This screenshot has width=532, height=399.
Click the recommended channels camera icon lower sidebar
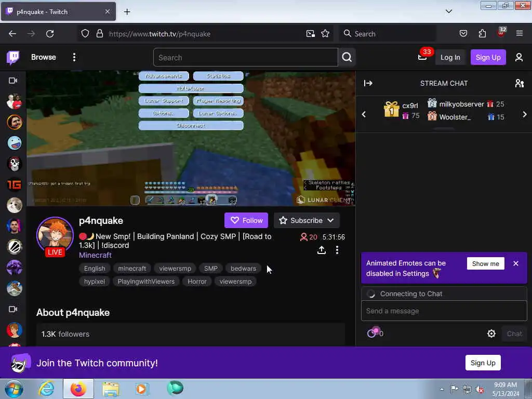tap(13, 309)
